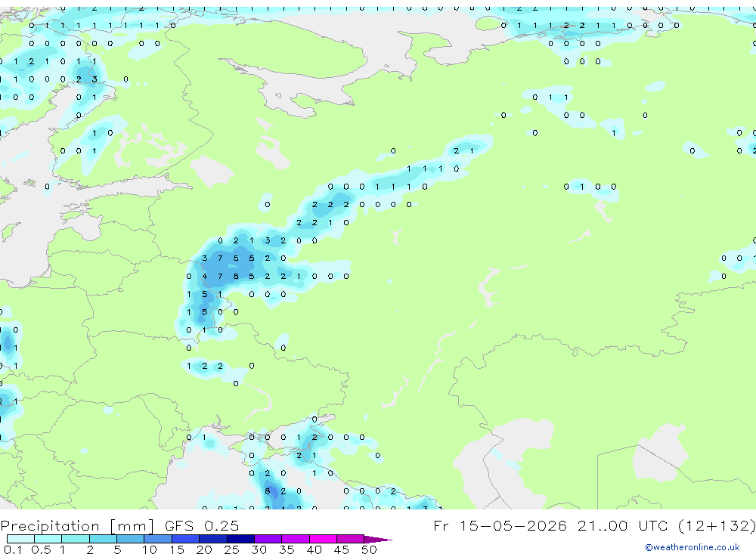Click the '3' at the start of the '3 7 5 5 2 0' row

coord(204,258)
